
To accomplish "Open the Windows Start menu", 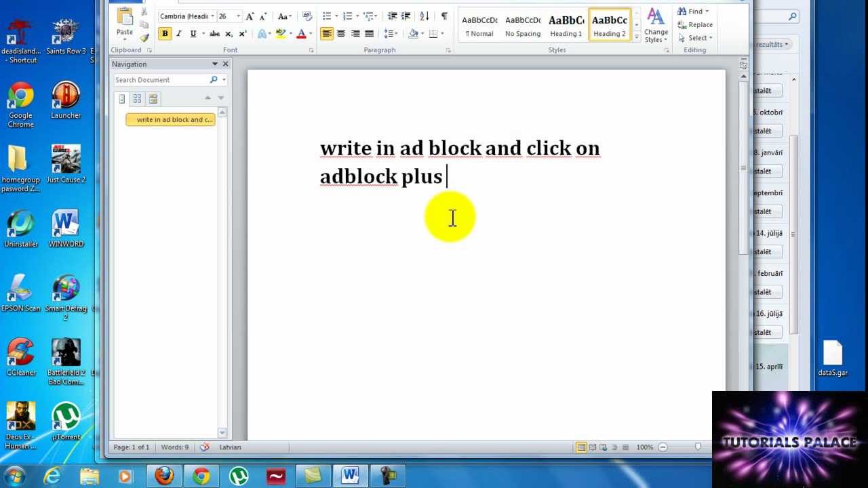I will click(x=15, y=475).
